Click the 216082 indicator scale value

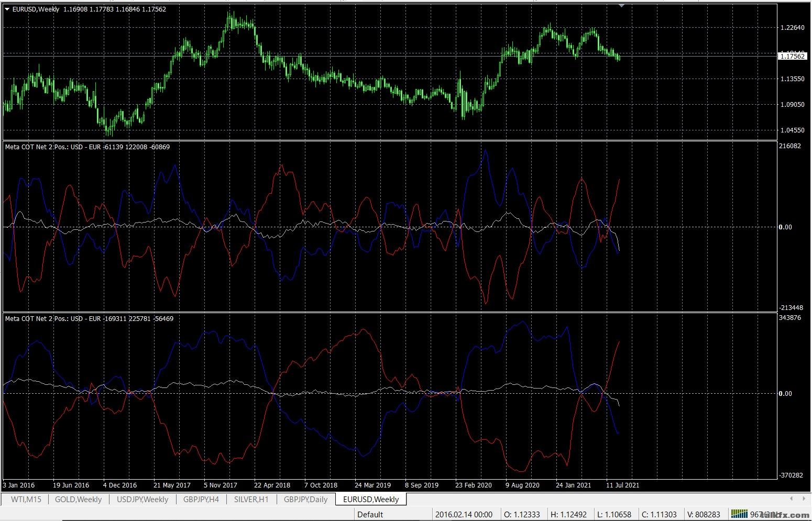pos(790,146)
